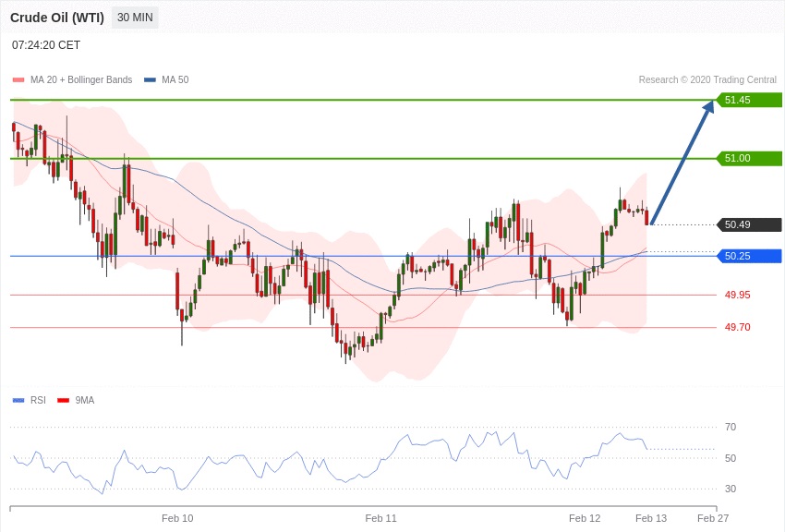Click the red 49.70 support label
The width and height of the screenshot is (785, 532).
coord(737,327)
